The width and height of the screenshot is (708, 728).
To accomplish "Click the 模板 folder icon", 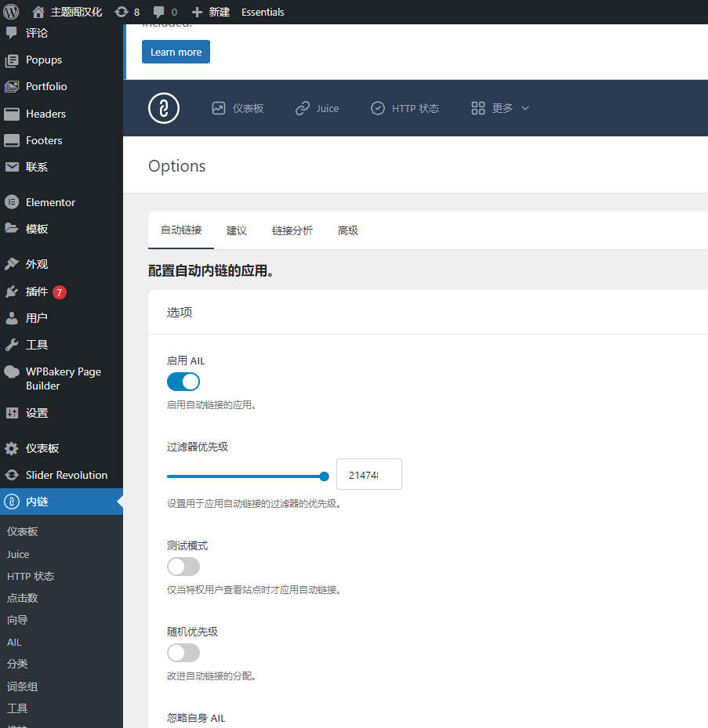I will point(12,228).
